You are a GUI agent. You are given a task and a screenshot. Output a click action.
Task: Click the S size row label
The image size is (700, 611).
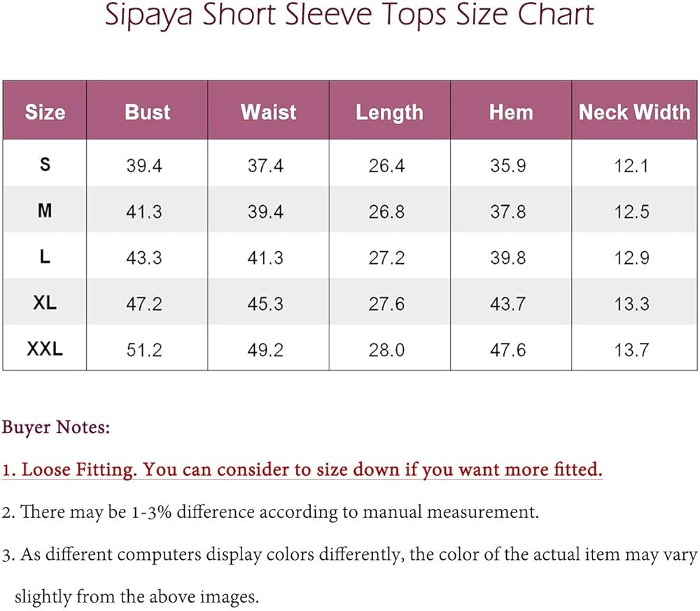point(45,165)
